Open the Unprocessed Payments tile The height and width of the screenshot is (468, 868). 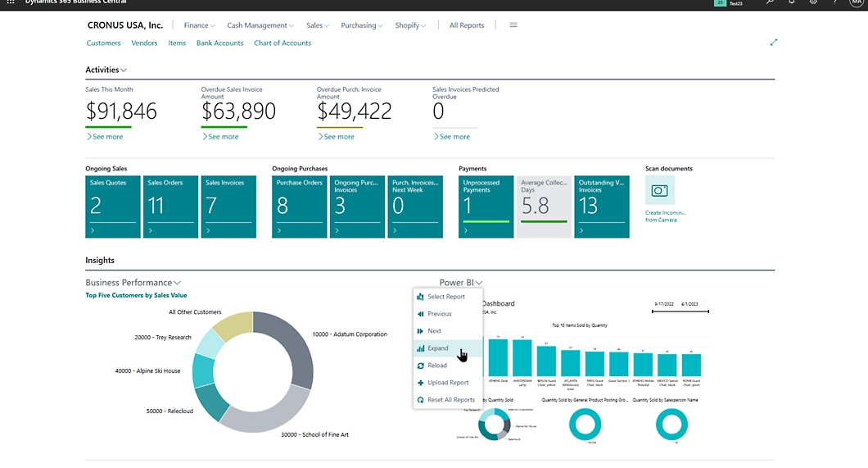[486, 207]
